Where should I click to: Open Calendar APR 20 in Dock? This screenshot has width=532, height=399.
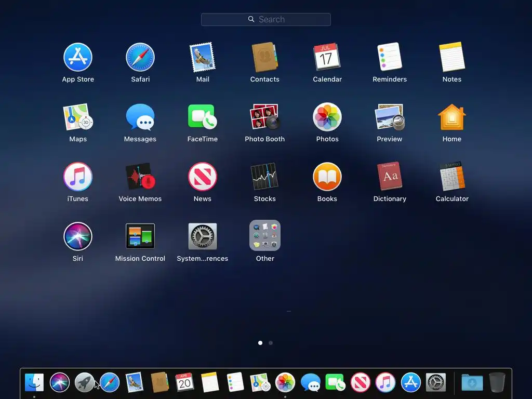184,382
